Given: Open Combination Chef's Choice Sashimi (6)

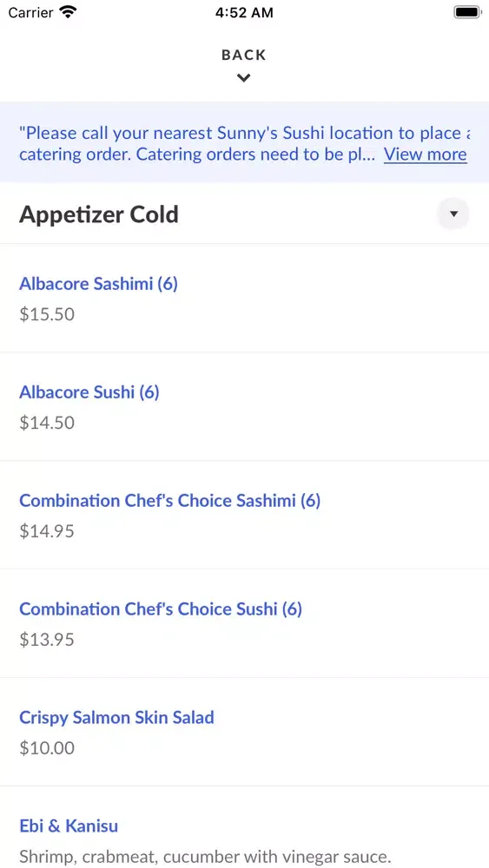Looking at the screenshot, I should 244,515.
